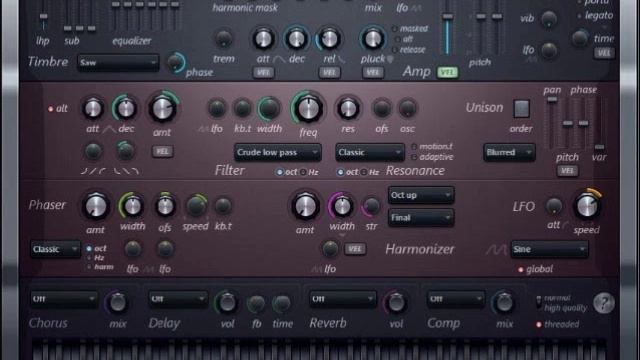
Task: Click the Resonance osc knob
Action: [x=407, y=109]
